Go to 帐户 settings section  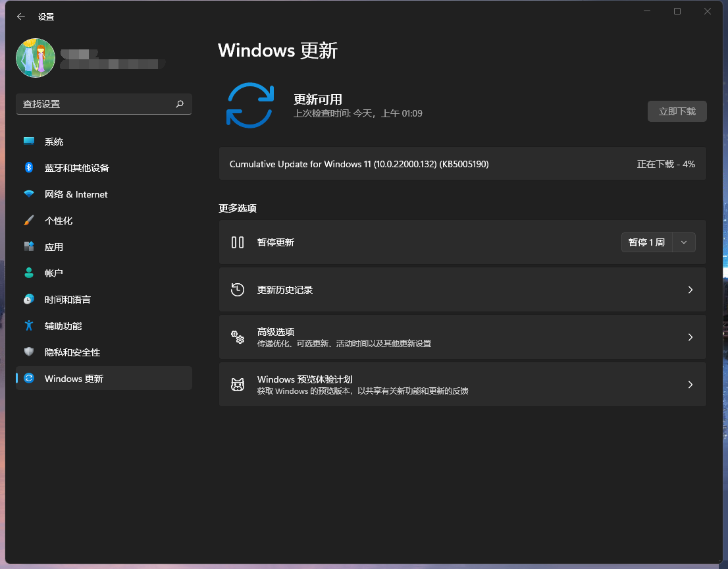[103, 273]
